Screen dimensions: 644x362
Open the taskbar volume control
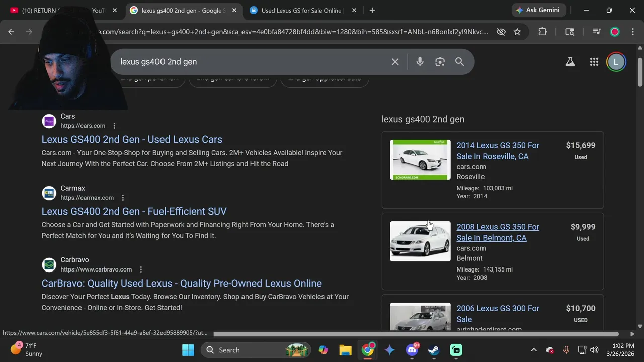[594, 350]
